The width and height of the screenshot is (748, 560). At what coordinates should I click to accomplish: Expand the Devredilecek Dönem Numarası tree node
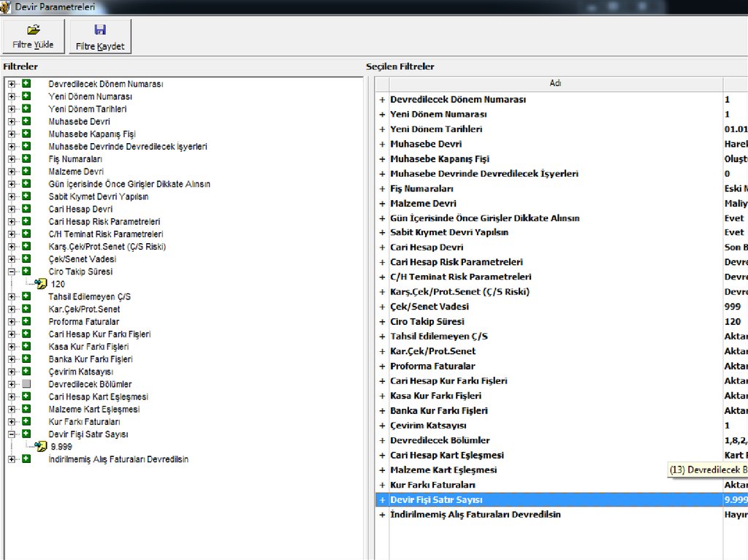click(12, 84)
